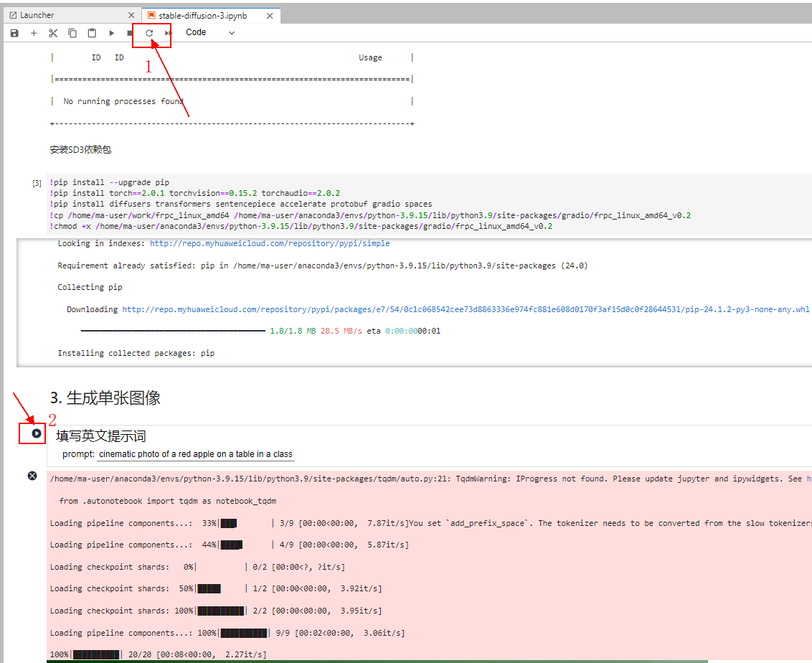Edit the prompt input field text

196,454
